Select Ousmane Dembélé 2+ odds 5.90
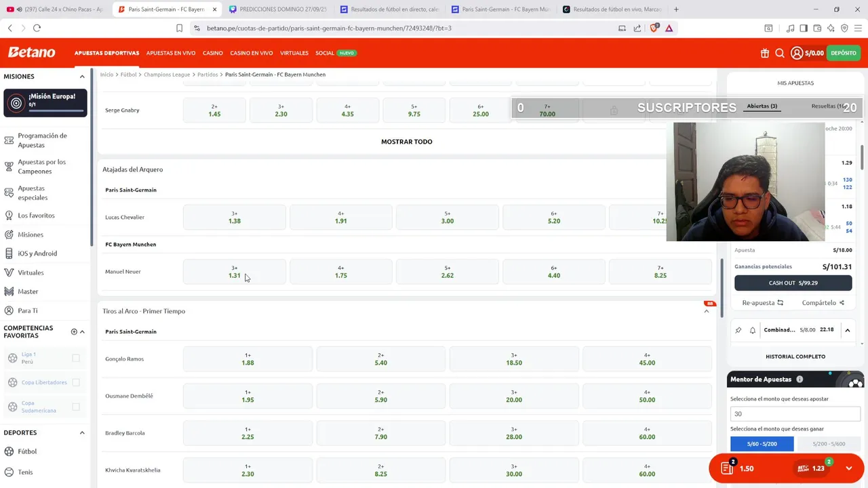Screen dimensions: 868x488 coord(381,396)
